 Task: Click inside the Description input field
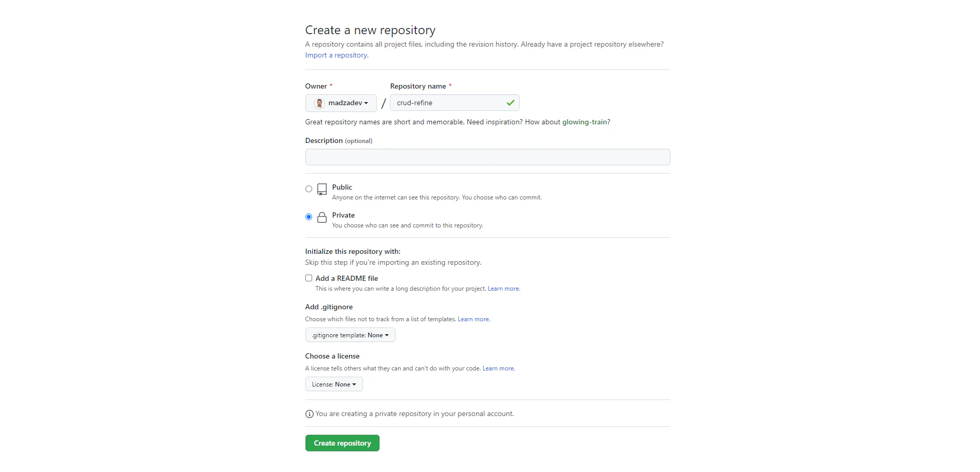pos(487,157)
